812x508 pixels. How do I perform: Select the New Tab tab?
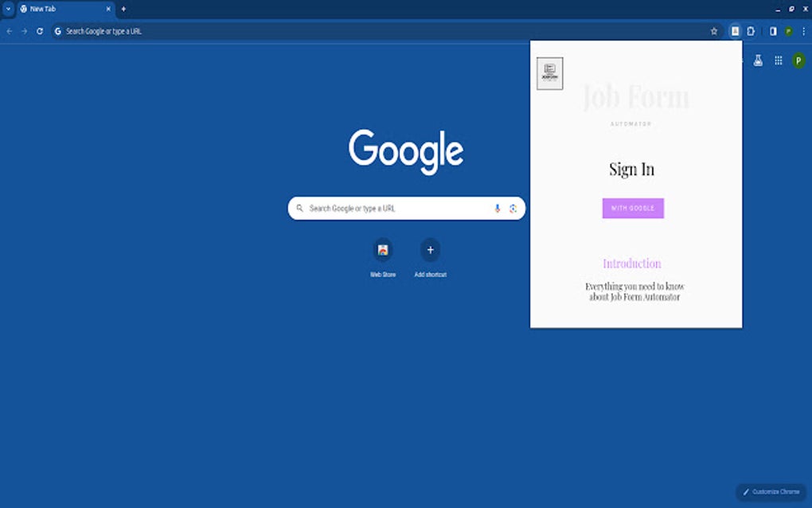pos(64,10)
